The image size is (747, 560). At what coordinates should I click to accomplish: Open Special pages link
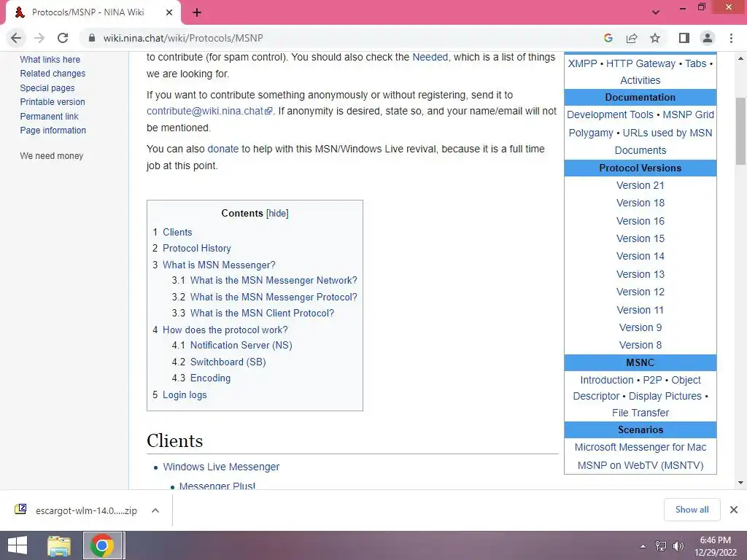(47, 87)
